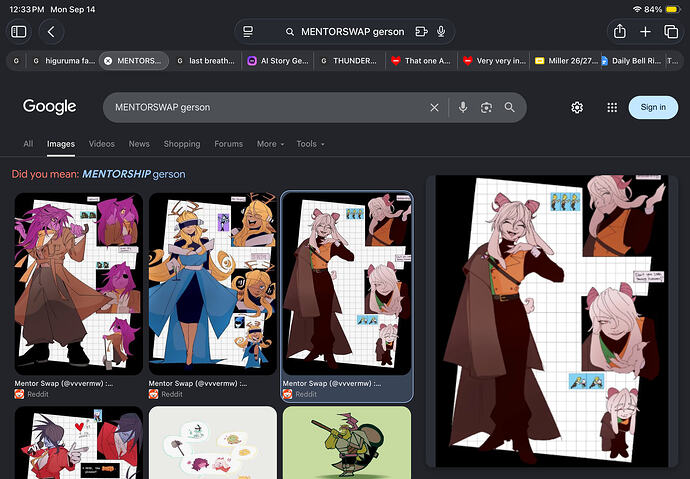
Task: Open first Mentor Swap (@vvvermw) title link
Action: pyautogui.click(x=64, y=384)
